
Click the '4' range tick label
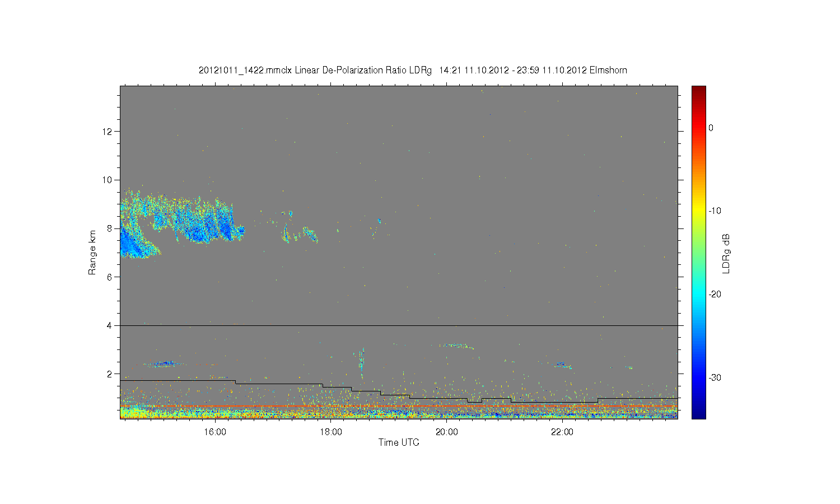pos(110,325)
